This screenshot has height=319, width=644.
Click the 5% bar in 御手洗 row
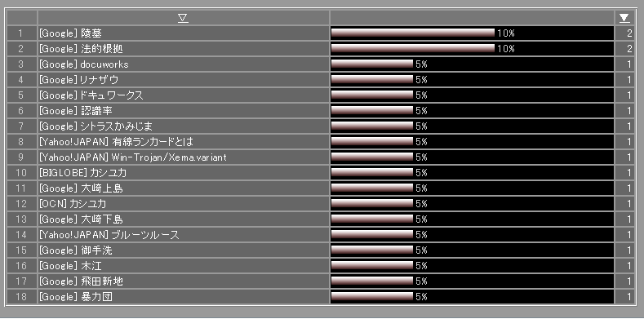coord(371,250)
